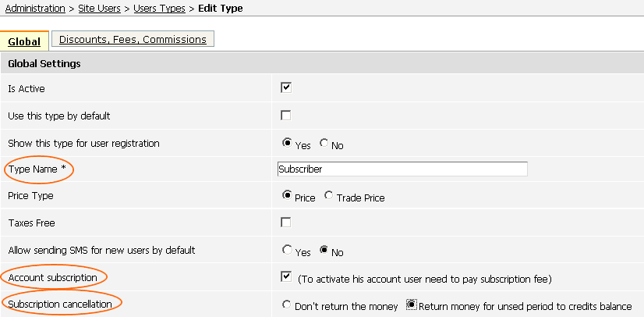
Task: Enable Use this type by default
Action: (286, 115)
